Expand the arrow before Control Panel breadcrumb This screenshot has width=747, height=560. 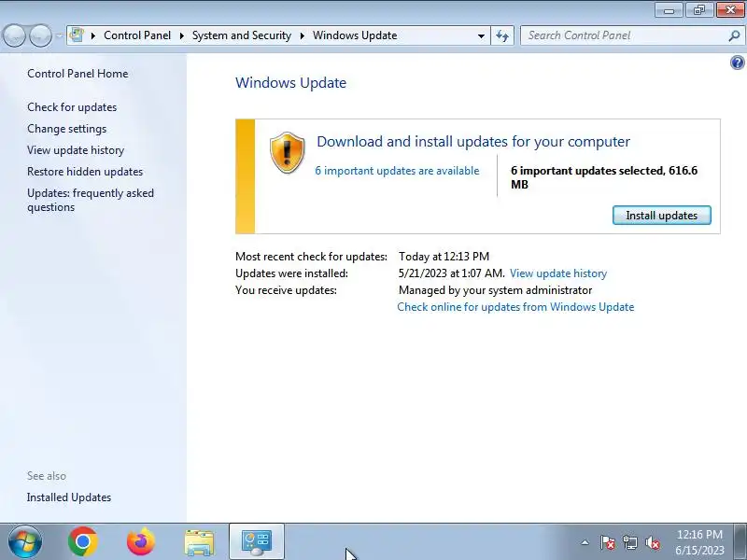[92, 35]
